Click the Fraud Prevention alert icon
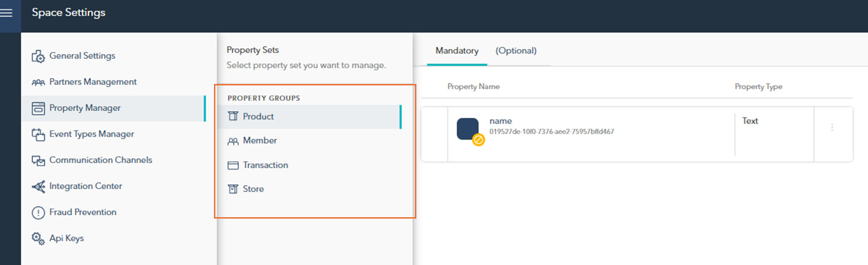Viewport: 868px width, 265px height. tap(38, 213)
